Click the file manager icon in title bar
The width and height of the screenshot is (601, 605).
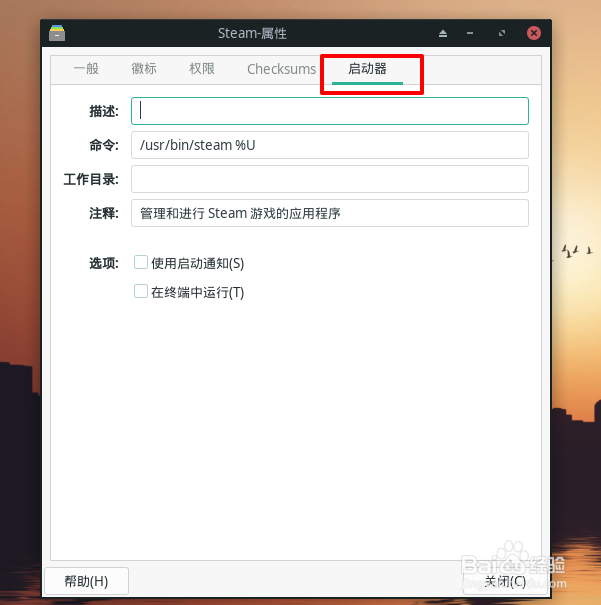pyautogui.click(x=57, y=33)
